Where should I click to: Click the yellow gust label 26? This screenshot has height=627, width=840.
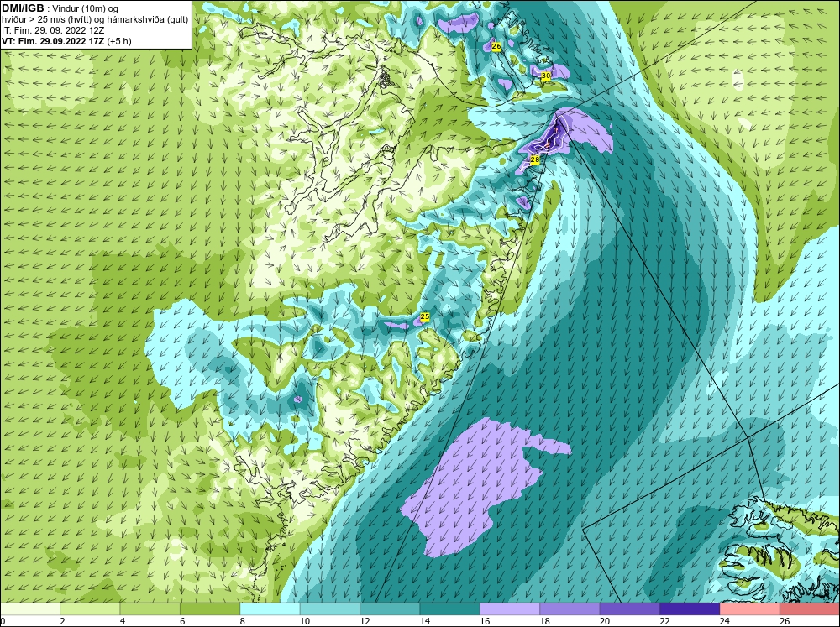[x=496, y=46]
